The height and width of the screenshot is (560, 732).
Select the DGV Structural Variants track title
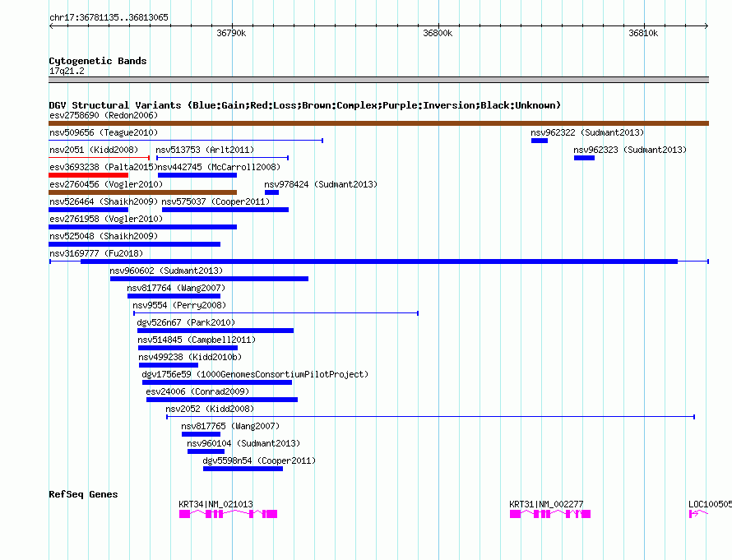coord(304,105)
